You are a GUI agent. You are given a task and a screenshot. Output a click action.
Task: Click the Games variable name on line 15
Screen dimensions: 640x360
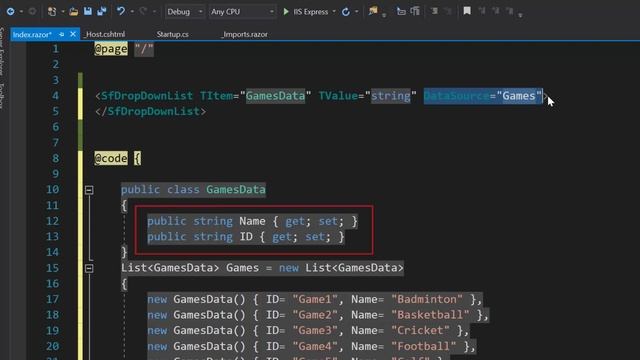pyautogui.click(x=242, y=268)
